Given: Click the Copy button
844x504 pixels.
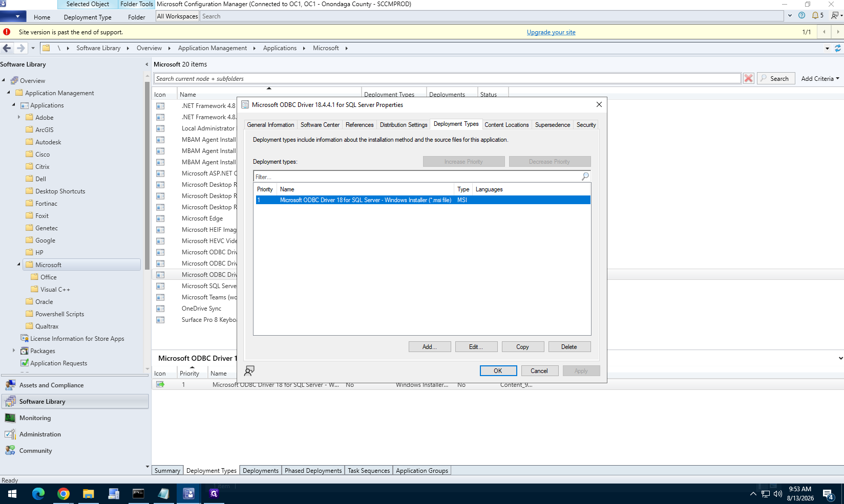Looking at the screenshot, I should (x=523, y=347).
